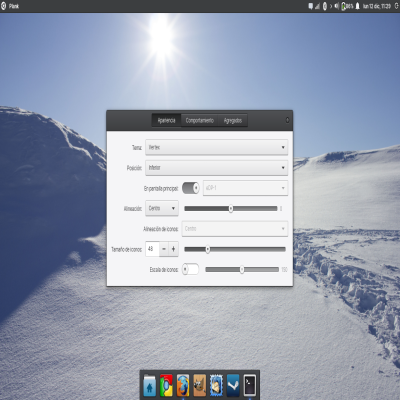The image size is (400, 400).
Task: Open the battery indicator showing 86%
Action: (347, 6)
